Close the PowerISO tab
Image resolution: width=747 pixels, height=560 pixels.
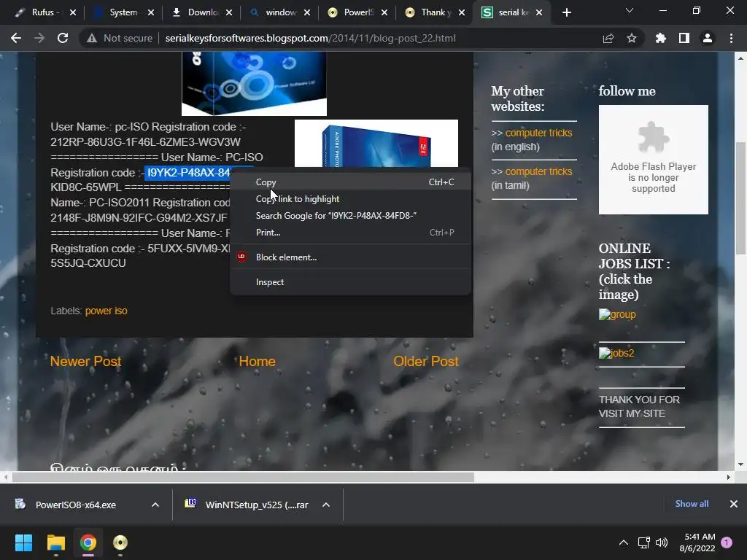(x=384, y=13)
